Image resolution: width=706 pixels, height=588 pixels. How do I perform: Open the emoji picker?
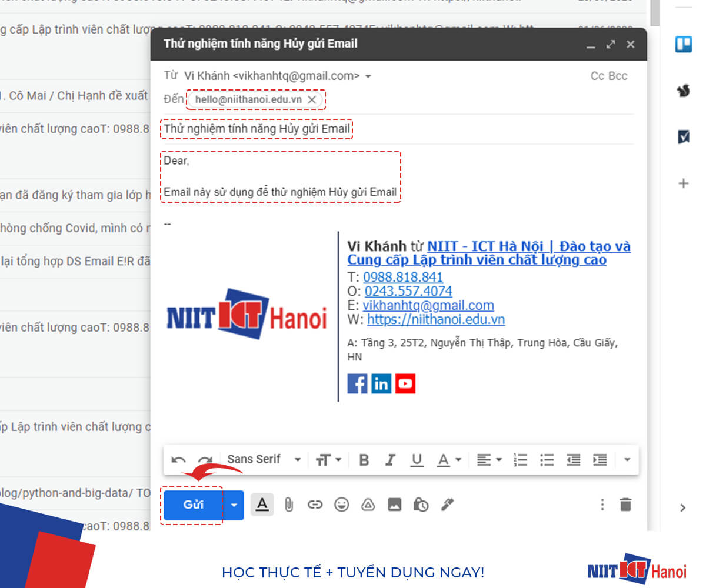pos(342,505)
